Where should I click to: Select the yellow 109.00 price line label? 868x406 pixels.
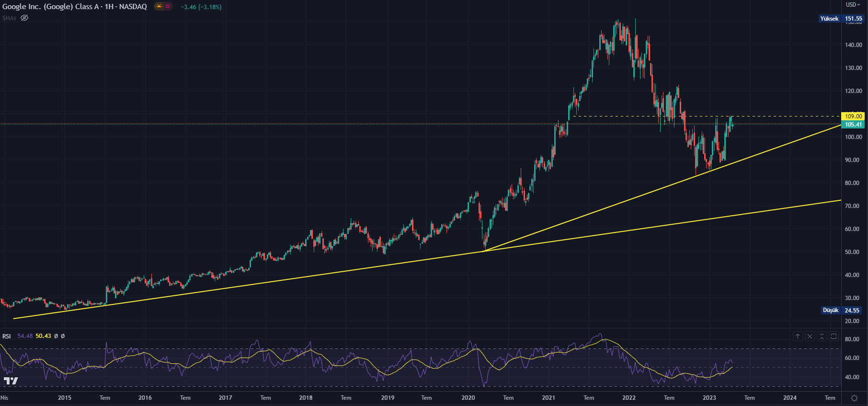tap(853, 116)
